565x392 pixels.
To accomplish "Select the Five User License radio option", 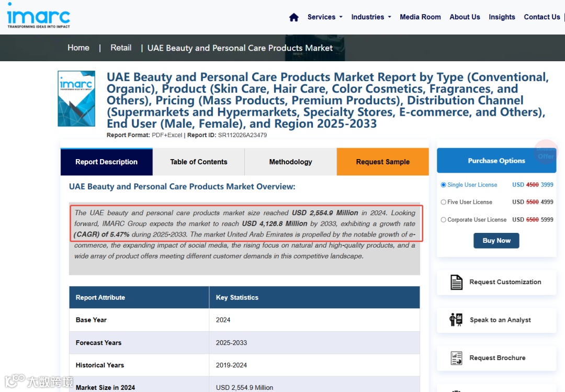I will pyautogui.click(x=443, y=203).
